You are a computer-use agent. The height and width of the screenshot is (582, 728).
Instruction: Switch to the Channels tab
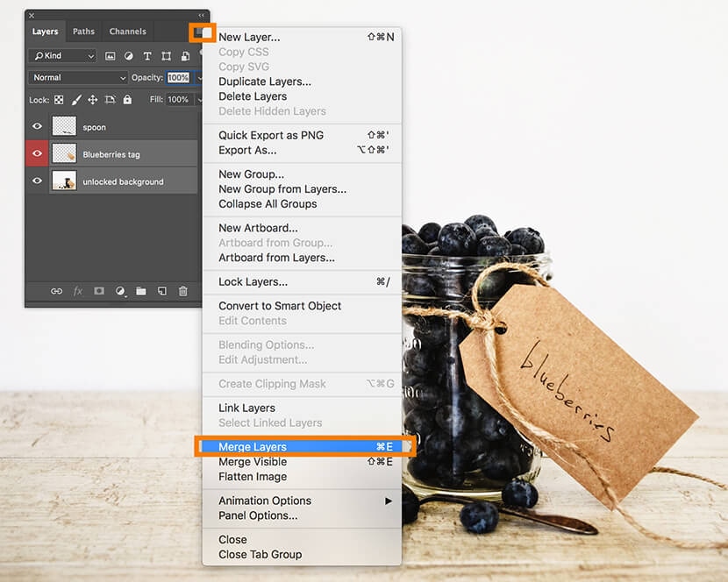[x=127, y=32]
